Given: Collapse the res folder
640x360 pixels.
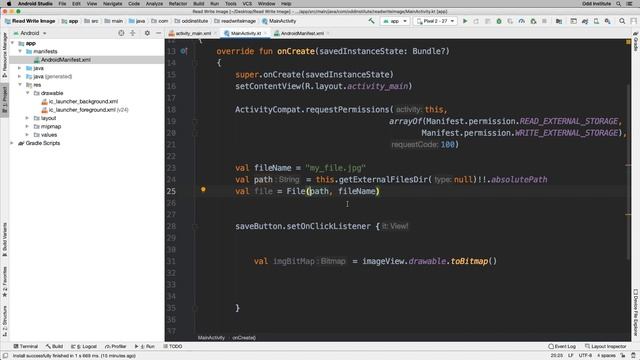Looking at the screenshot, I should pyautogui.click(x=20, y=84).
